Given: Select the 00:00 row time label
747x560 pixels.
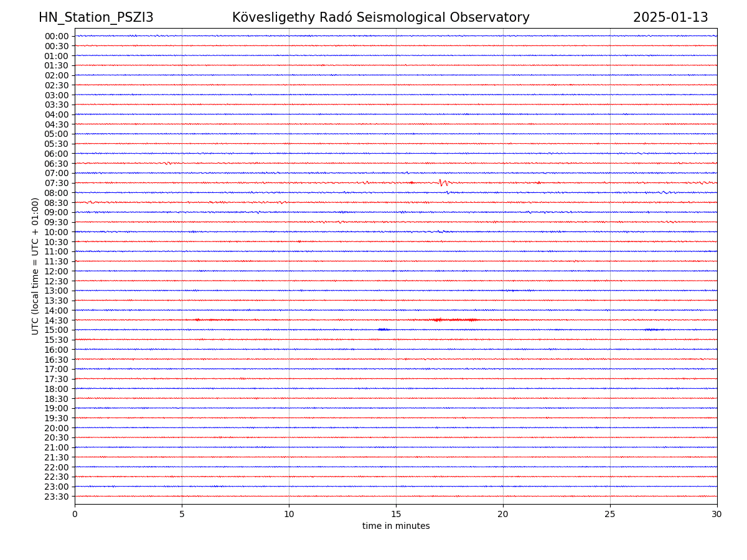Looking at the screenshot, I should click(x=57, y=36).
